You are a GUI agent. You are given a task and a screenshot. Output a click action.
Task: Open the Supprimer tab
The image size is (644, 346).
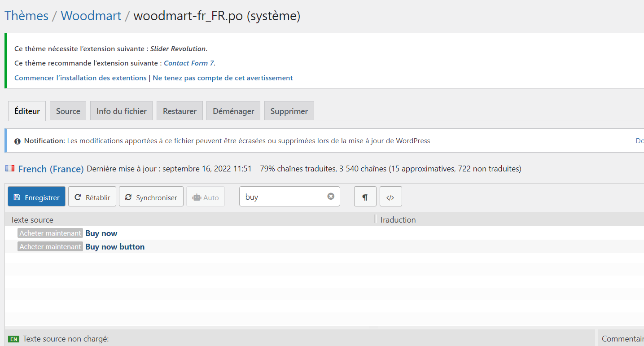(289, 111)
